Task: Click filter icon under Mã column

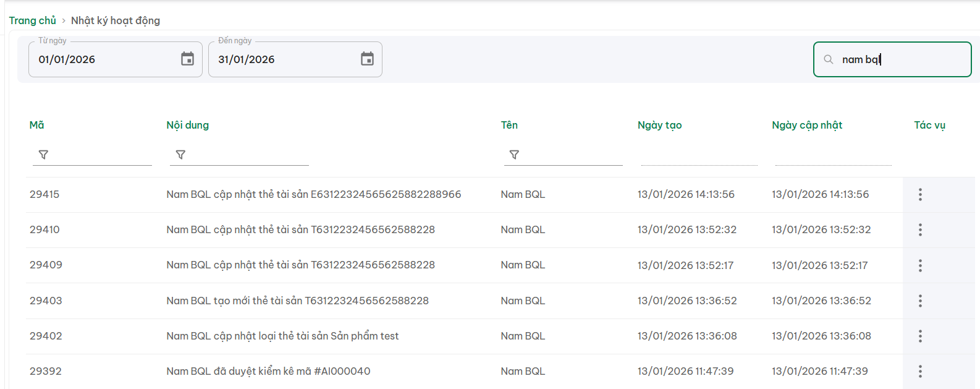Action: click(x=43, y=155)
